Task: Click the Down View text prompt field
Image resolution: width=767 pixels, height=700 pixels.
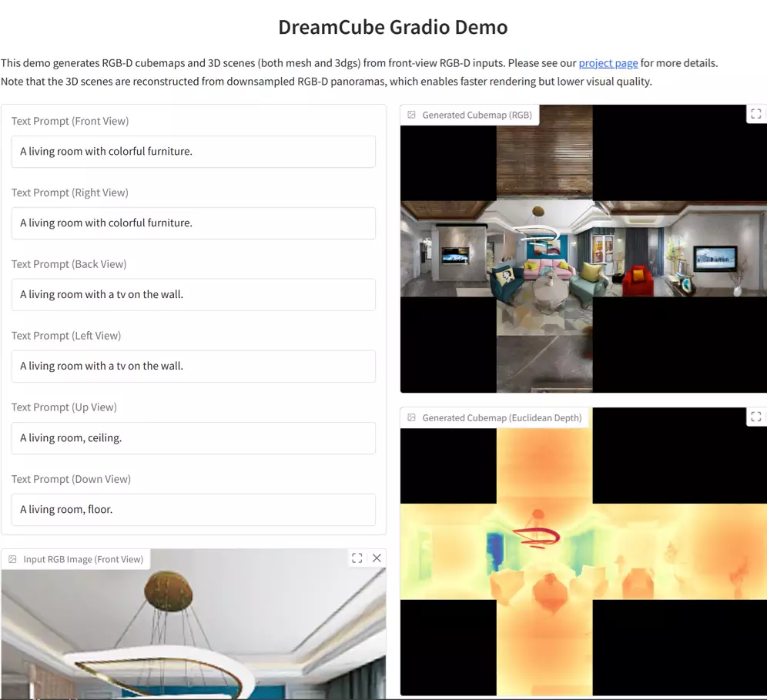Action: 193,510
